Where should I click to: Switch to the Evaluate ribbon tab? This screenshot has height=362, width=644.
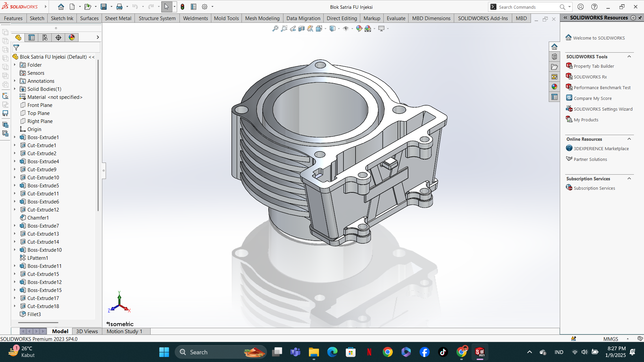click(x=396, y=18)
